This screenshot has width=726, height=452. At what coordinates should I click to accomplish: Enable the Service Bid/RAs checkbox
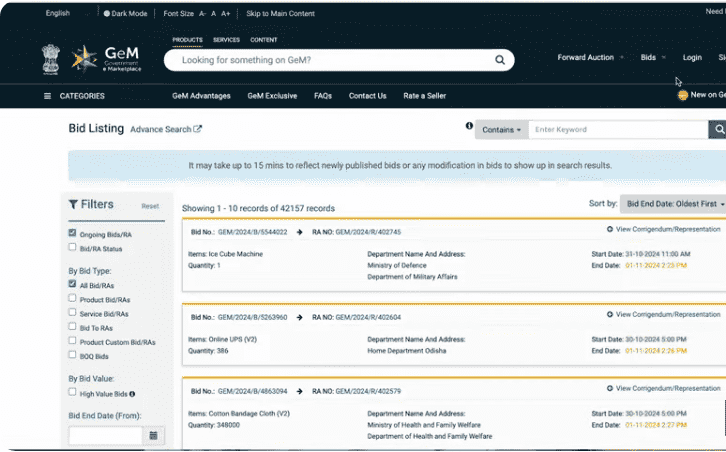coord(72,313)
